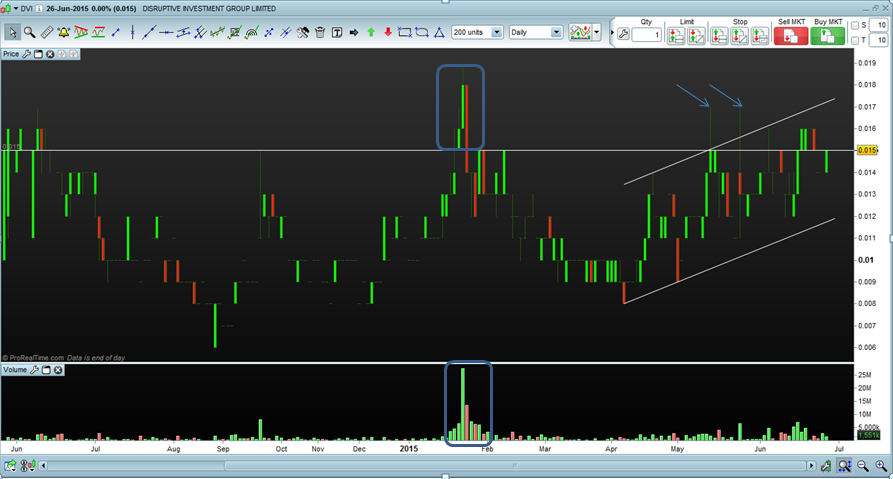The width and height of the screenshot is (893, 479).
Task: Pick the Fibonacci retracement tool
Action: [234, 32]
